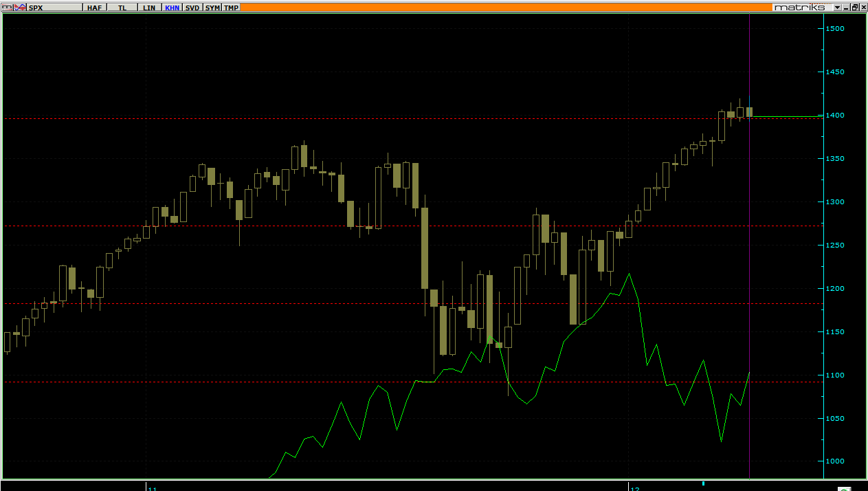The width and height of the screenshot is (868, 491).
Task: Minimize the chart window
Action: (x=846, y=8)
